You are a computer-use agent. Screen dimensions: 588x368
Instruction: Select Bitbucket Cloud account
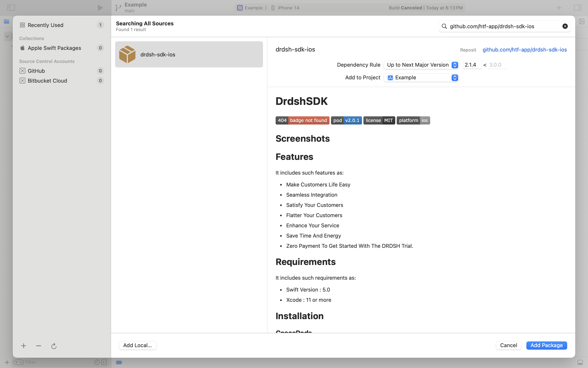(x=62, y=81)
